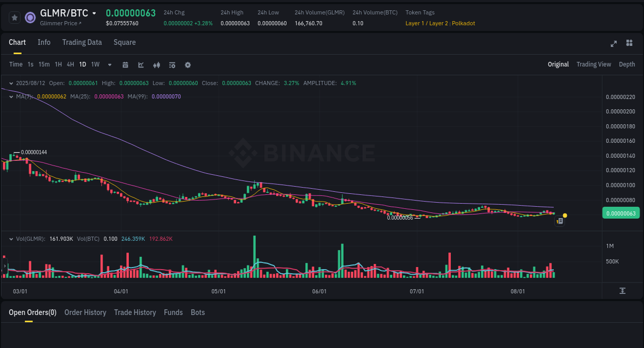The image size is (644, 348).
Task: Select the line chart style icon
Action: 141,64
